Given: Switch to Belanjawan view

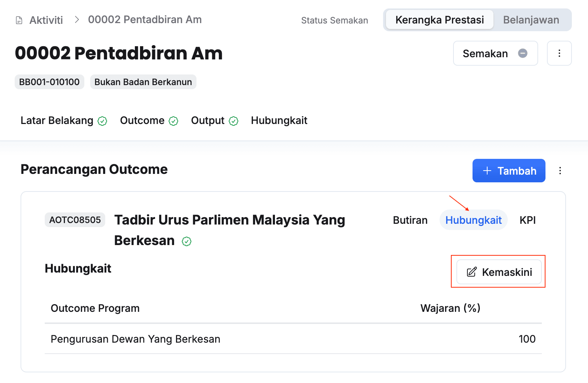Looking at the screenshot, I should pos(531,20).
